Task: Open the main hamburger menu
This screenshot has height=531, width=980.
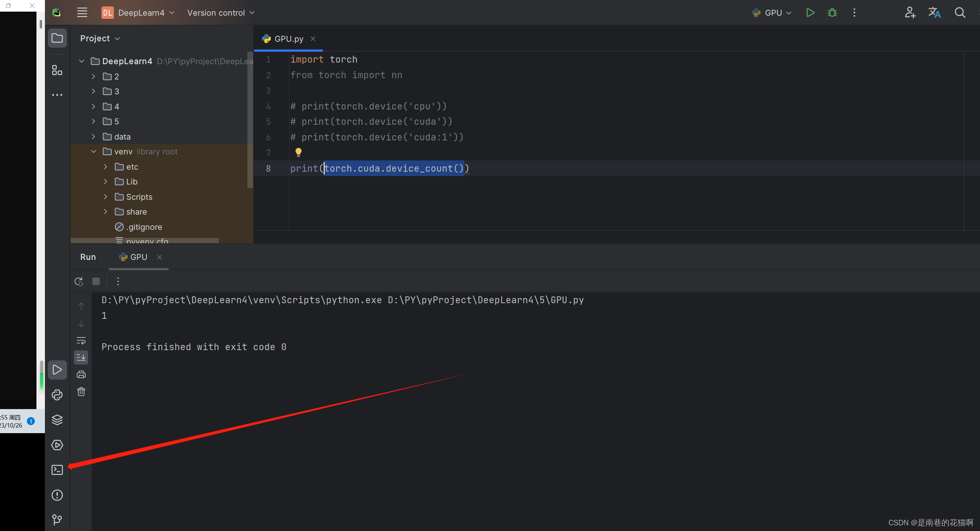Action: point(82,13)
